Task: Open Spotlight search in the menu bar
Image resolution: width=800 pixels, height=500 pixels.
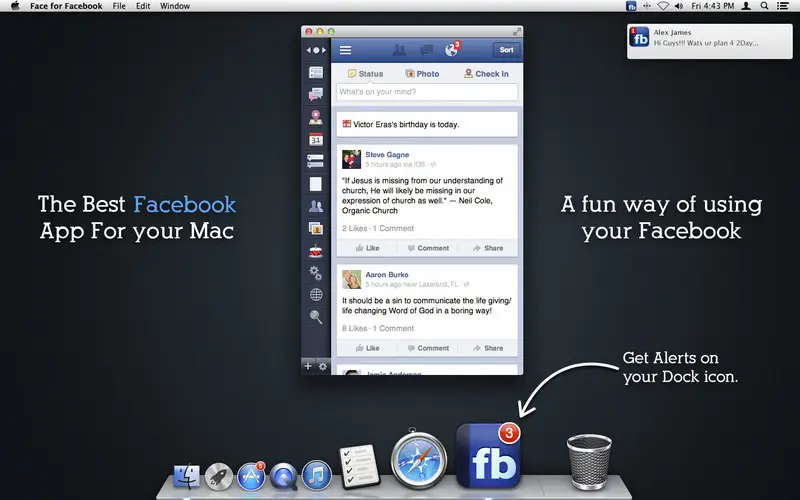Action: 764,6
